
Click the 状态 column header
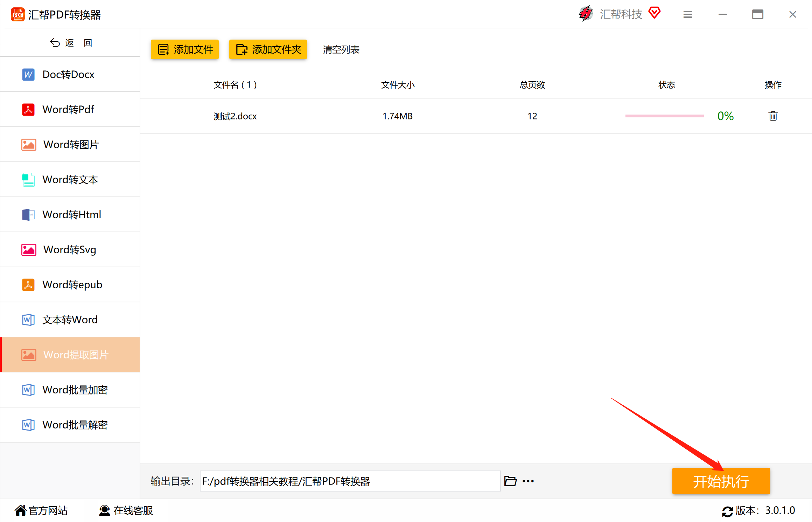click(667, 85)
